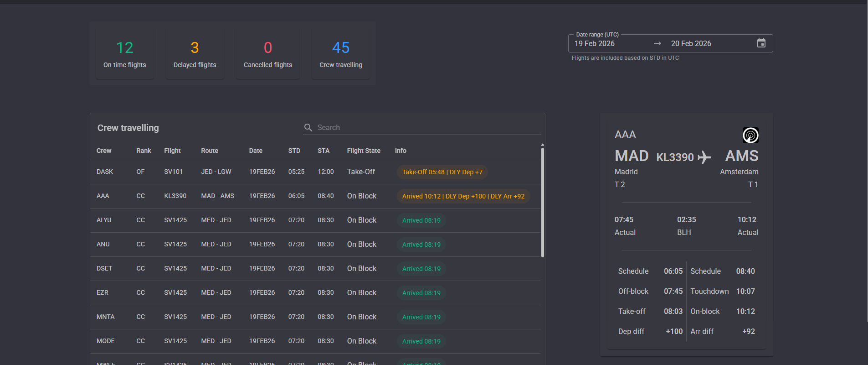The image size is (868, 365).
Task: Select the ALYU crew row
Action: [104, 220]
